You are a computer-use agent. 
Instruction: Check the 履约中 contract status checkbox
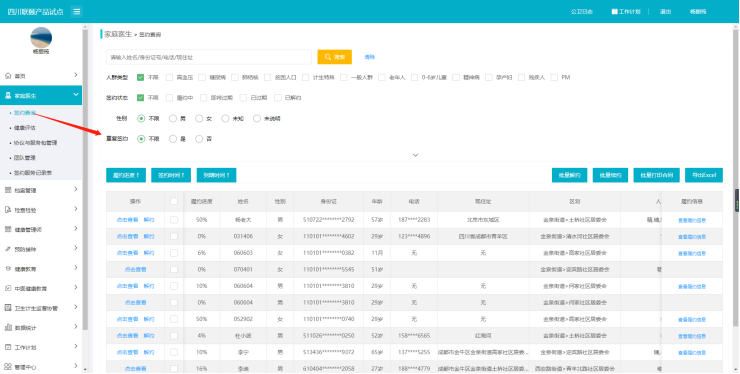pos(169,98)
